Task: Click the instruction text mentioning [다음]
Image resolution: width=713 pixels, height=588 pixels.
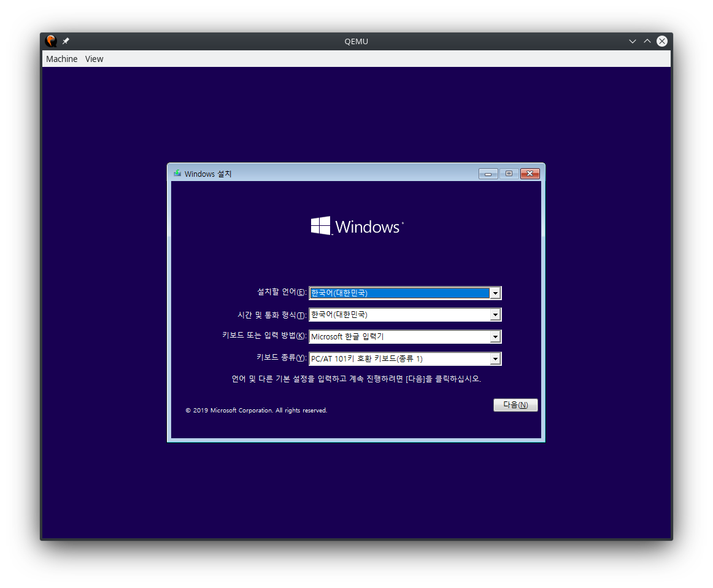Action: tap(356, 379)
